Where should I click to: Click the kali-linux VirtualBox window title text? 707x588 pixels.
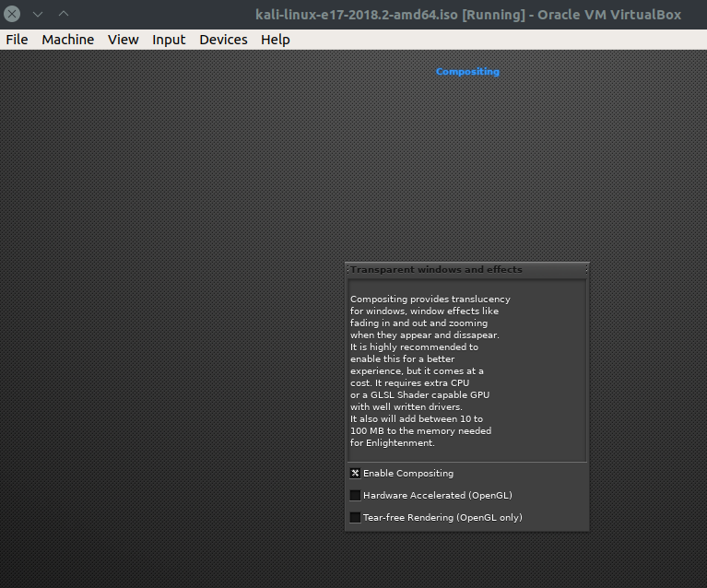pos(468,15)
